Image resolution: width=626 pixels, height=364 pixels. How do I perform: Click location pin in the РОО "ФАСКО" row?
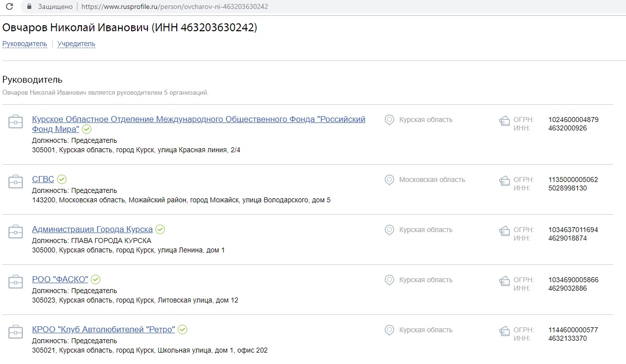point(390,280)
